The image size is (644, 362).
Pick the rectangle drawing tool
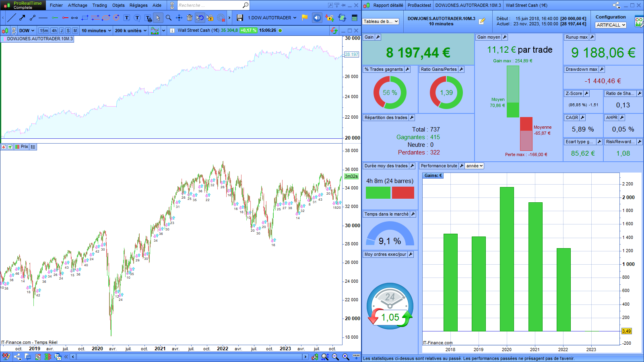click(x=85, y=18)
